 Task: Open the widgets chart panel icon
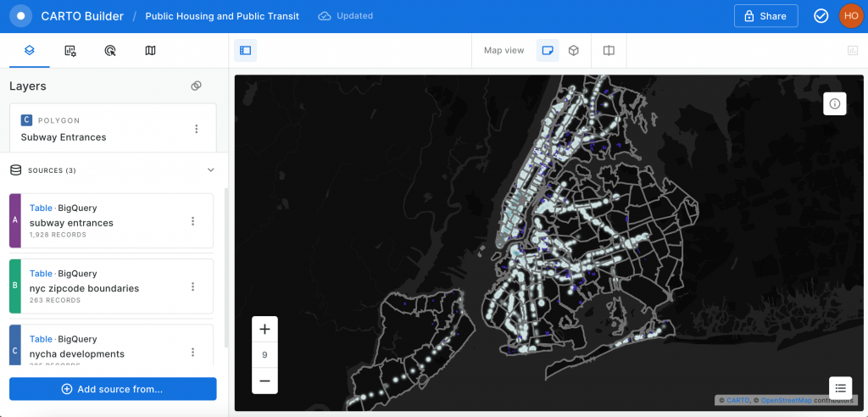tap(853, 50)
